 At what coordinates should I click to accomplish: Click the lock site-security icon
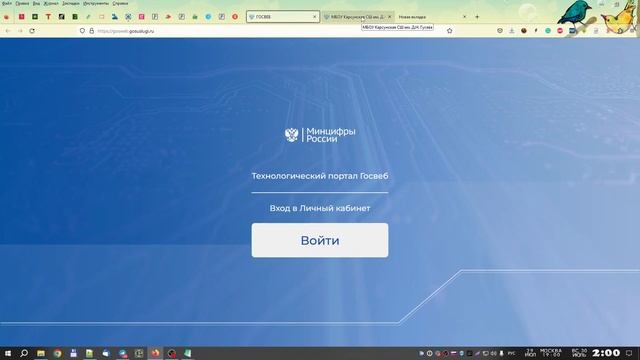[x=91, y=31]
